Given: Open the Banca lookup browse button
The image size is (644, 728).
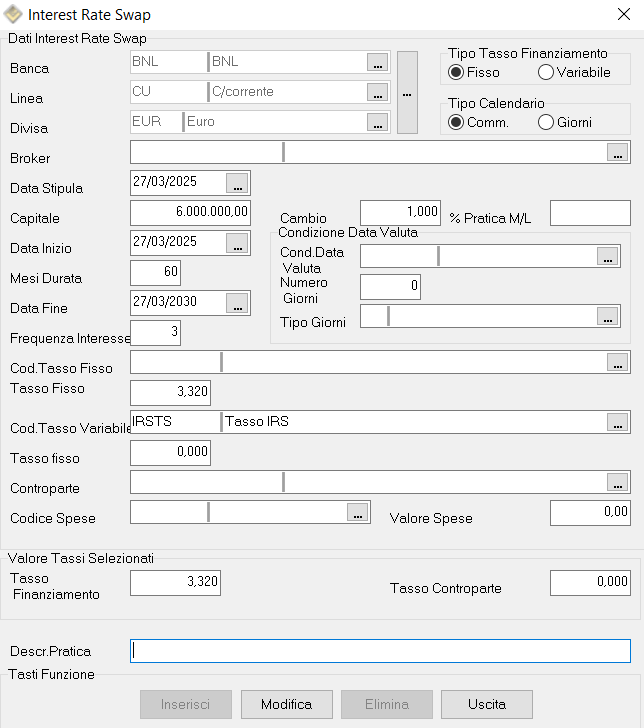Looking at the screenshot, I should coord(377,62).
